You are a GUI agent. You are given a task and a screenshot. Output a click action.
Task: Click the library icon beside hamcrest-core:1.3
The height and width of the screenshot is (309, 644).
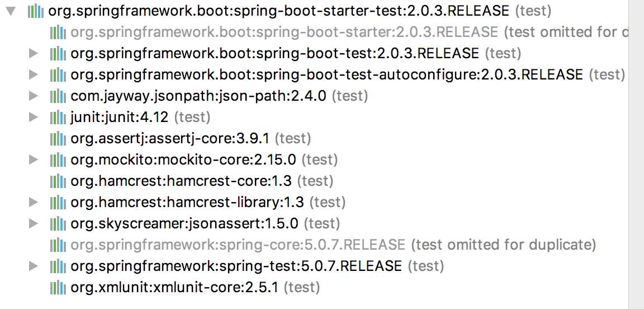pyautogui.click(x=58, y=181)
